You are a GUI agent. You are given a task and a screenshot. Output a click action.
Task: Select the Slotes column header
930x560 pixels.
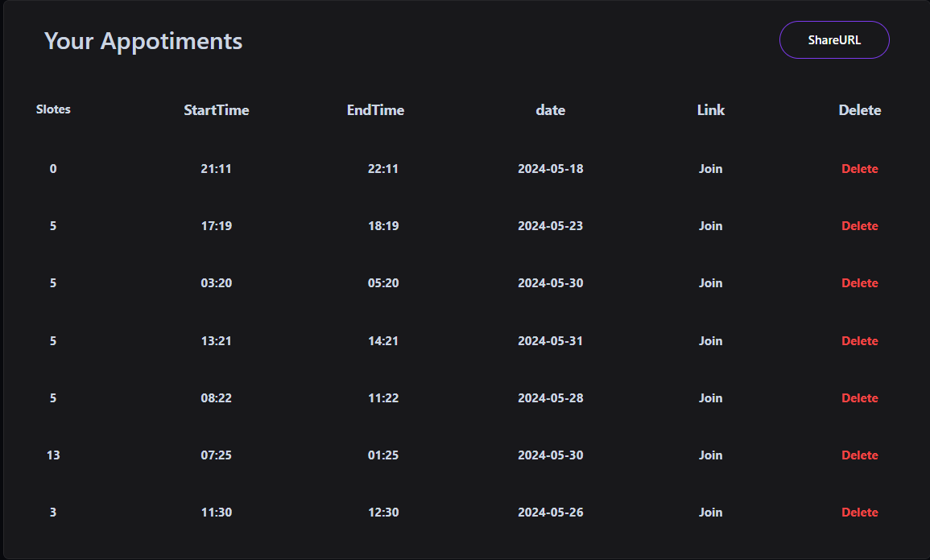click(53, 109)
